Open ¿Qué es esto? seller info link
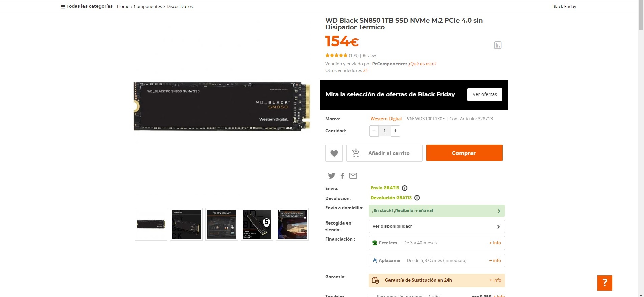Viewport: 644px width, 297px height. (422, 64)
